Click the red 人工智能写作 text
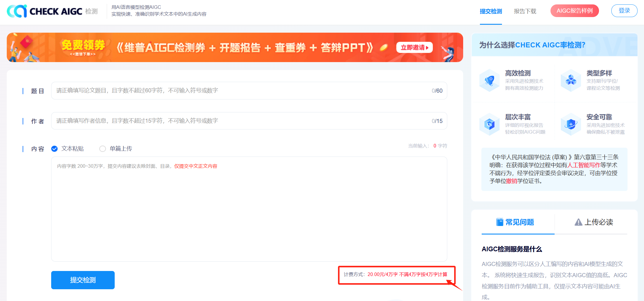 click(x=584, y=165)
